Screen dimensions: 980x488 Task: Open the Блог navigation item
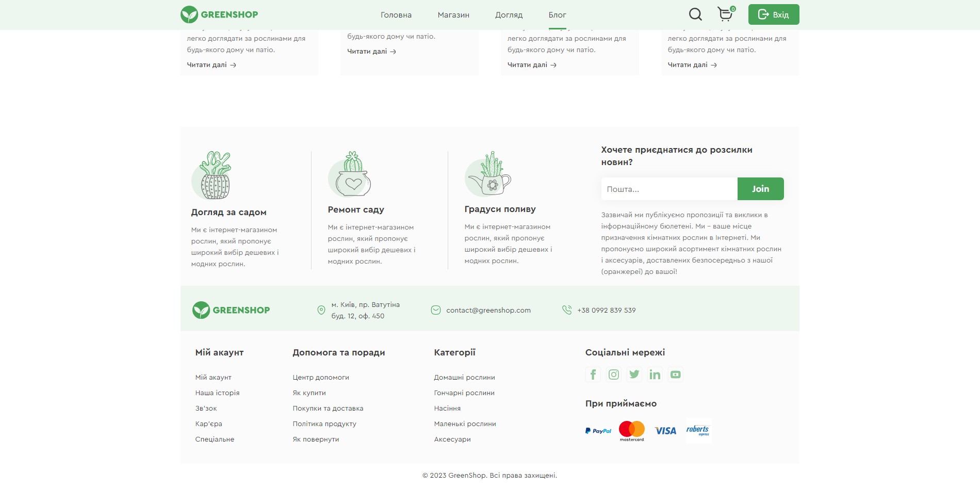tap(557, 15)
